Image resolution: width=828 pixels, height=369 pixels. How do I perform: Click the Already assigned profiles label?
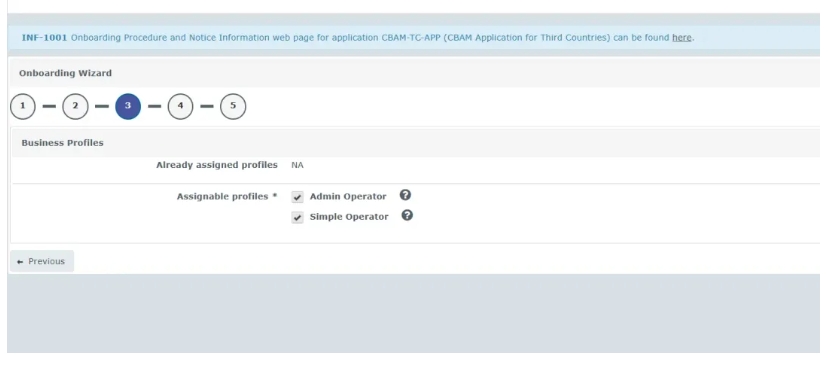pyautogui.click(x=217, y=165)
